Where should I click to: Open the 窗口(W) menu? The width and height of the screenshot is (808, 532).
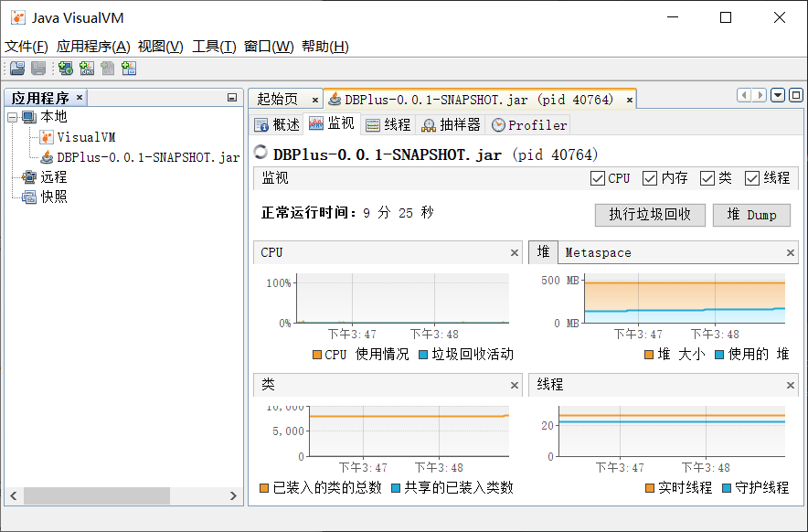pos(269,47)
